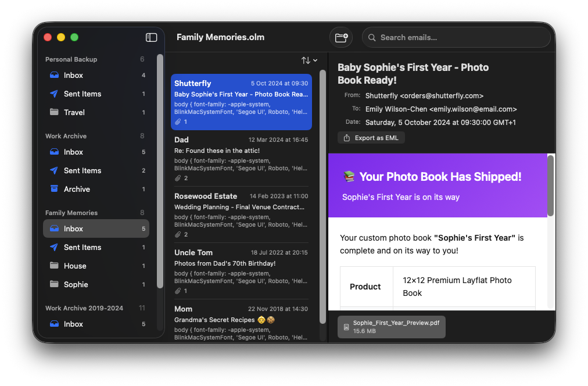This screenshot has width=588, height=386.
Task: Open a new mailbox with the folder-plus icon
Action: 341,37
